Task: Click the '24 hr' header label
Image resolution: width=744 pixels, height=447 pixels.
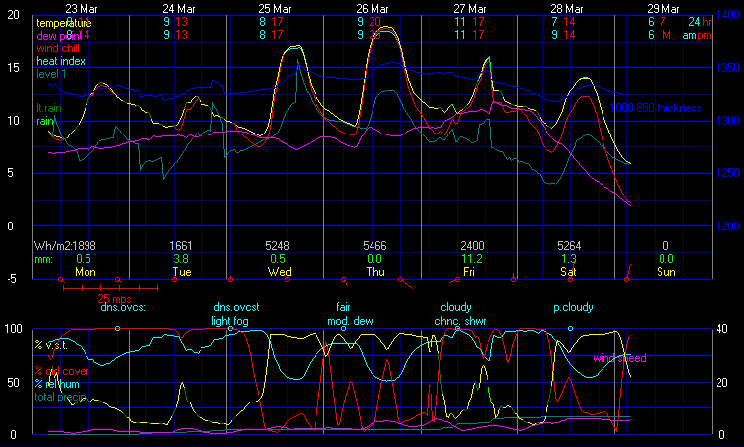Action: pyautogui.click(x=700, y=22)
